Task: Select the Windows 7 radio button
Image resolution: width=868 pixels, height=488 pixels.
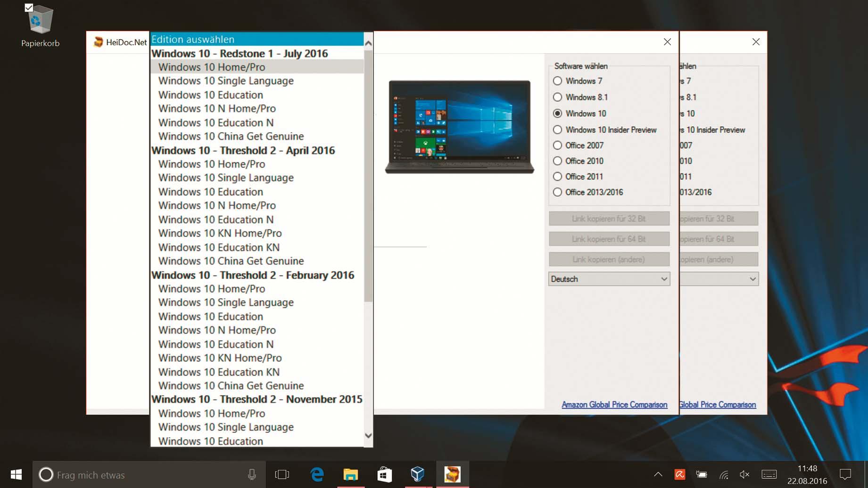Action: pos(558,81)
